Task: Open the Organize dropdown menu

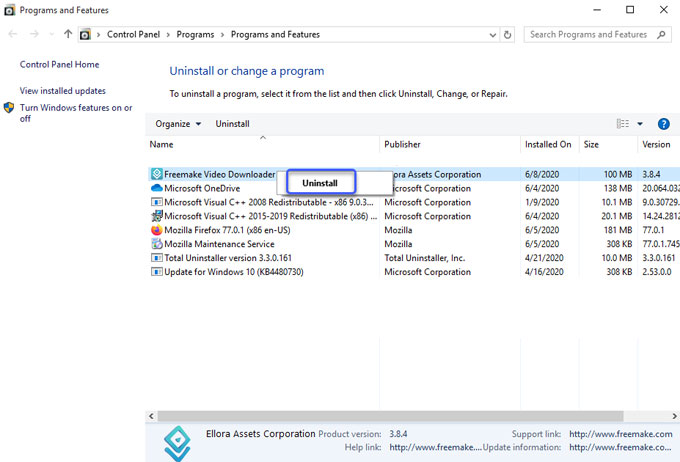Action: (178, 124)
